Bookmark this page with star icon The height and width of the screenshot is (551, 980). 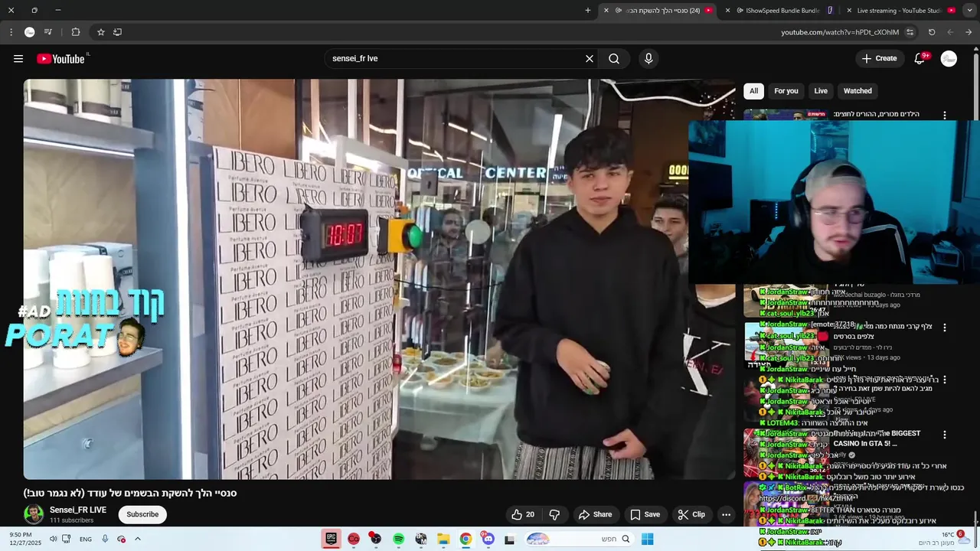click(x=100, y=32)
